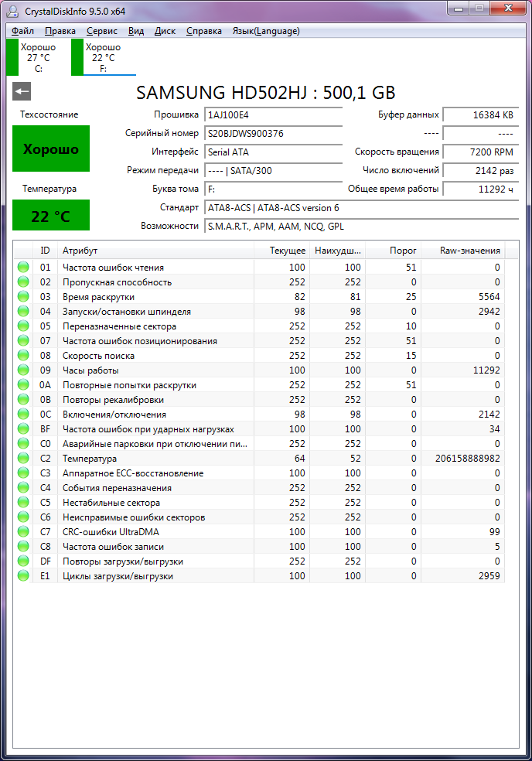
Task: Click the green status circle for row 01
Action: (x=23, y=267)
